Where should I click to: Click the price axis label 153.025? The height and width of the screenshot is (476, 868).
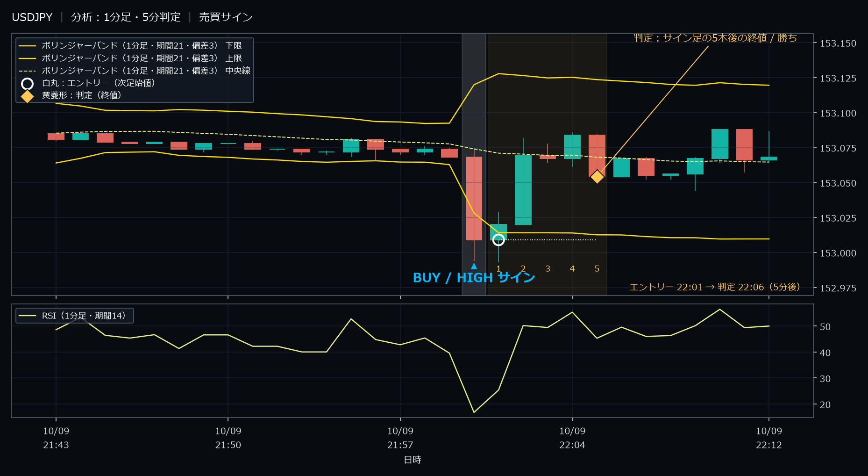(838, 218)
